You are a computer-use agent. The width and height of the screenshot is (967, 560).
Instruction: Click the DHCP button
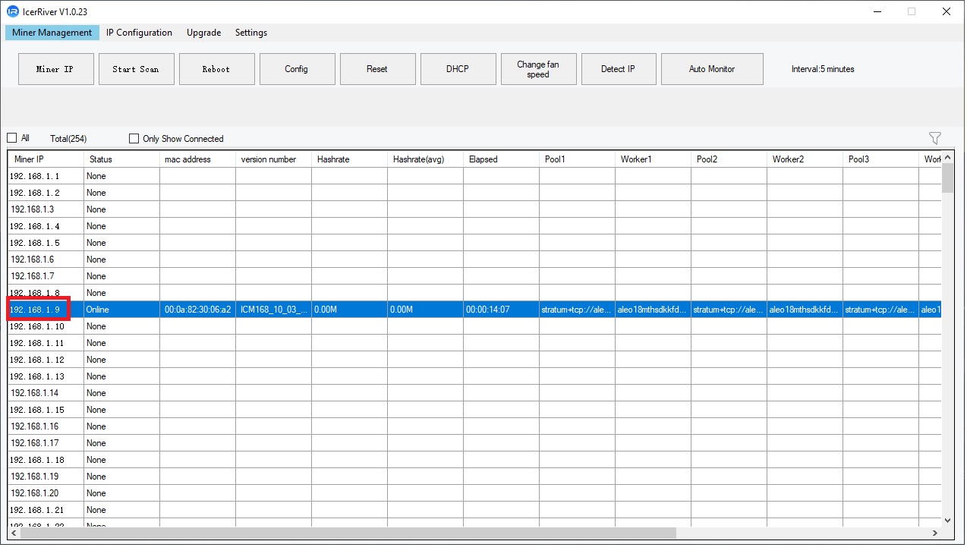[x=458, y=69]
